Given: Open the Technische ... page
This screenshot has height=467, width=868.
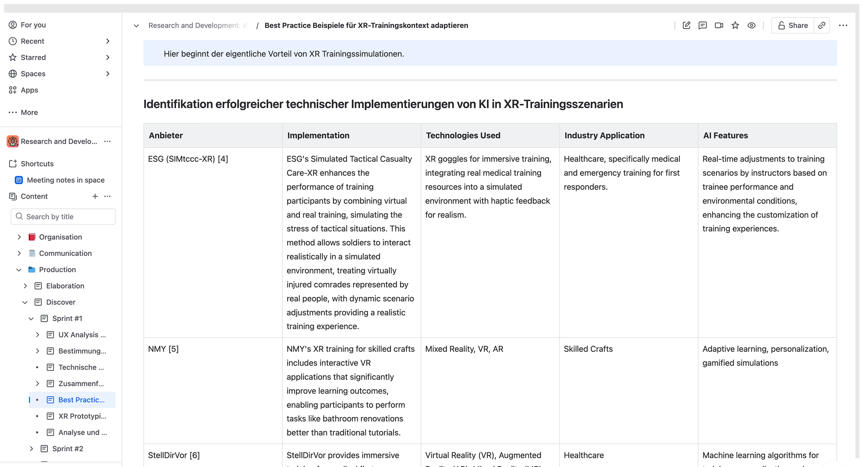Looking at the screenshot, I should coord(81,367).
